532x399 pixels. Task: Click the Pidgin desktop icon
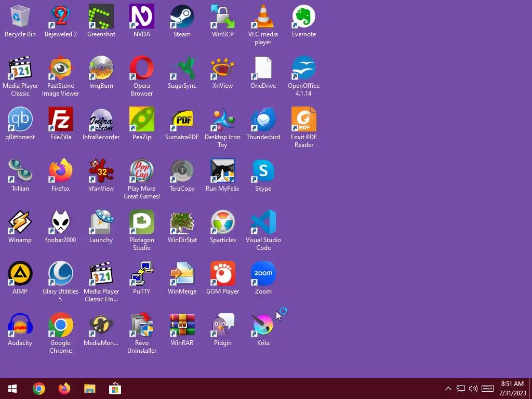(x=222, y=325)
